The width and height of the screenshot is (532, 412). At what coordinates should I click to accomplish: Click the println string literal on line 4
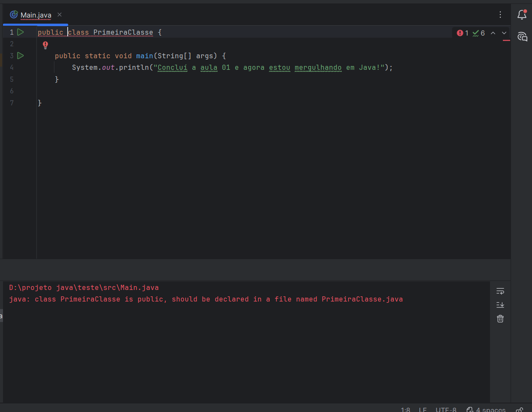[x=269, y=68]
